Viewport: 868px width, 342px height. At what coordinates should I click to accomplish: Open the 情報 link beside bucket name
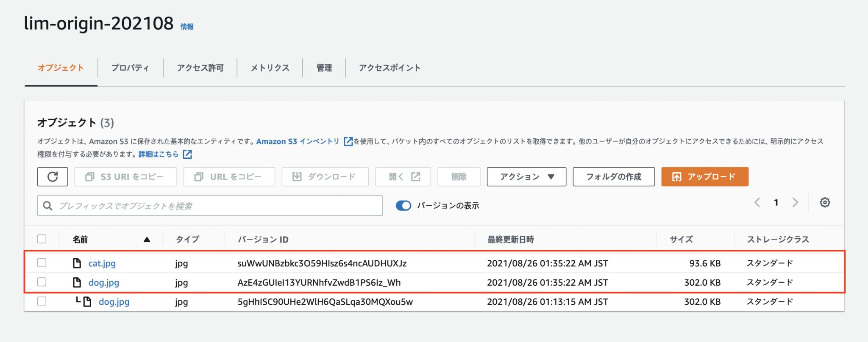[x=187, y=27]
